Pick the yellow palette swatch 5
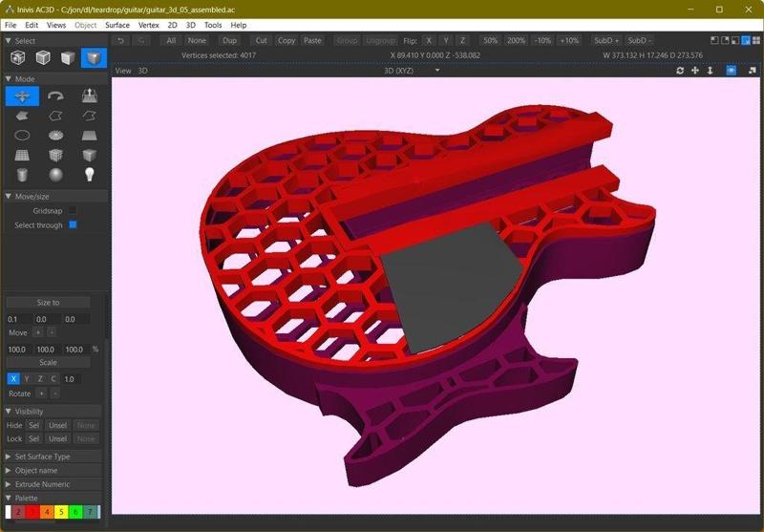764x532 pixels. (x=59, y=513)
